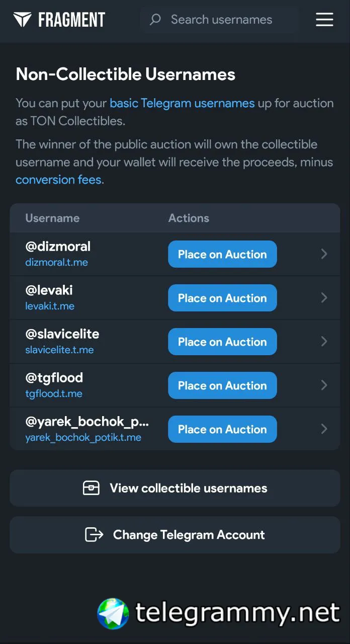Open the conversion fees link
The width and height of the screenshot is (350, 644).
point(58,180)
